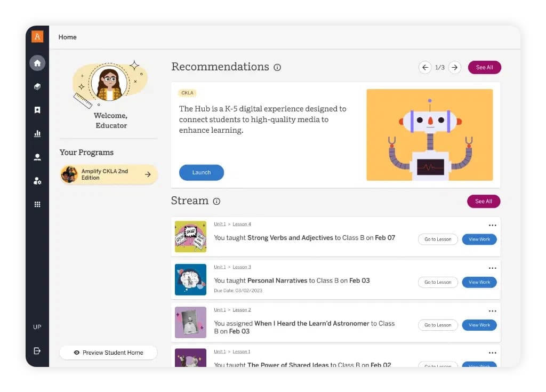546x392 pixels.
Task: Click the 1/3 page indicator
Action: 440,67
